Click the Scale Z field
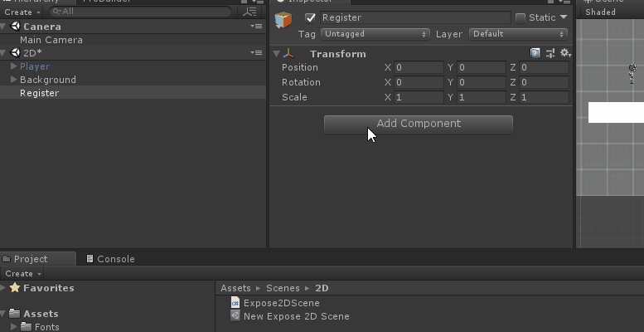Image resolution: width=644 pixels, height=332 pixels. point(544,97)
